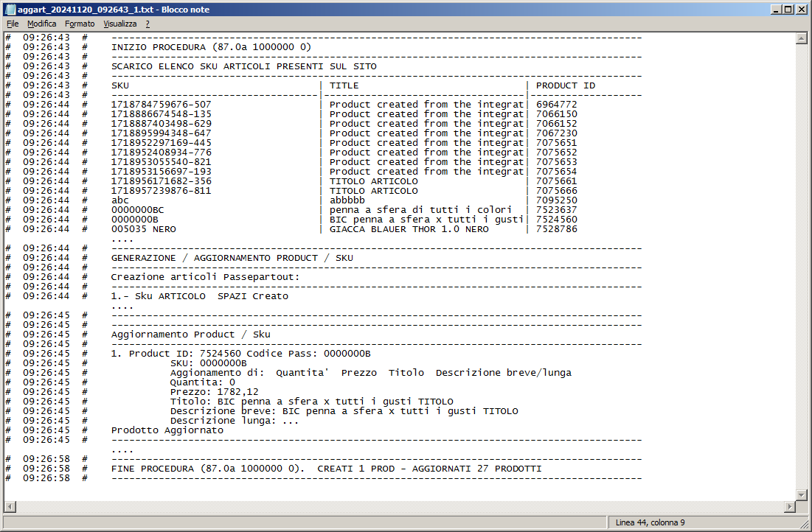Screen dimensions: 812x532
Task: Close the aggart log file window
Action: pyautogui.click(x=801, y=10)
